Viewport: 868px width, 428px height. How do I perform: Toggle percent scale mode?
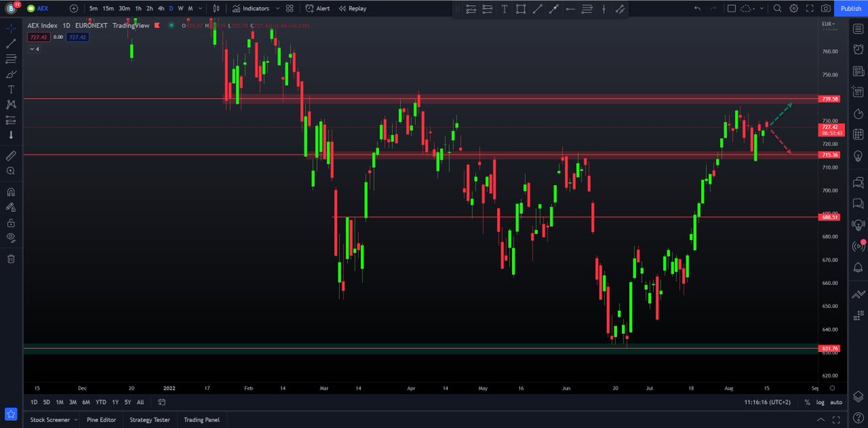807,402
